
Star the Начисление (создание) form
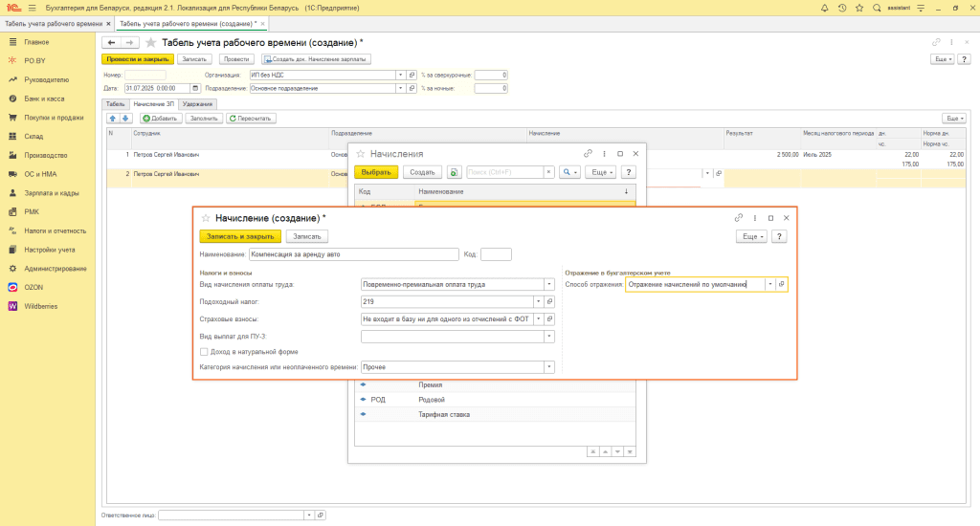(x=206, y=218)
